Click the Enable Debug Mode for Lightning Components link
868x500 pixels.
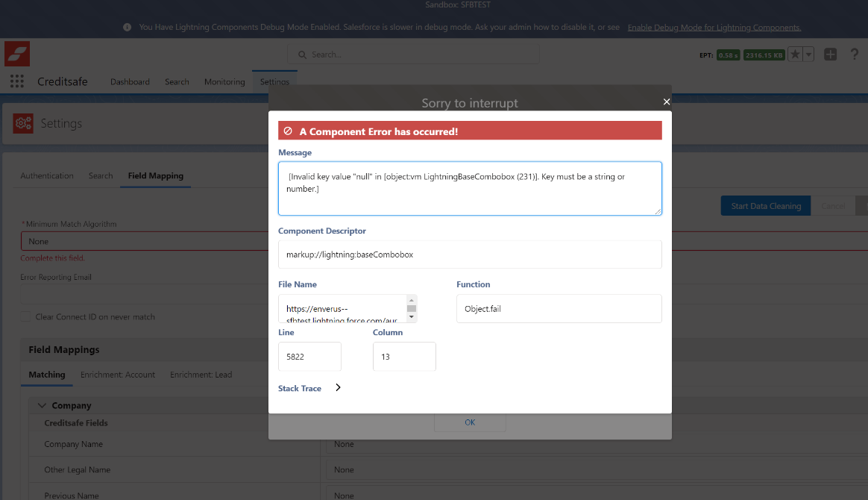click(714, 27)
